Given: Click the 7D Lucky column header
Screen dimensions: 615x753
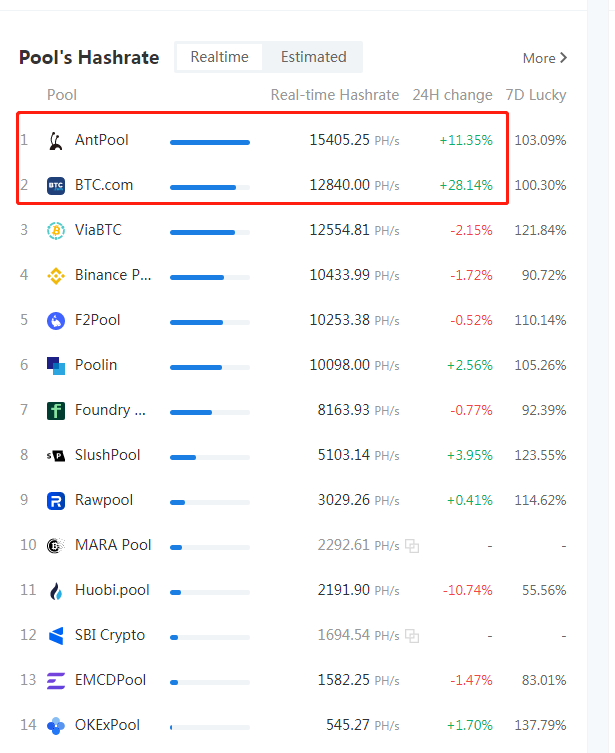Looking at the screenshot, I should 536,95.
